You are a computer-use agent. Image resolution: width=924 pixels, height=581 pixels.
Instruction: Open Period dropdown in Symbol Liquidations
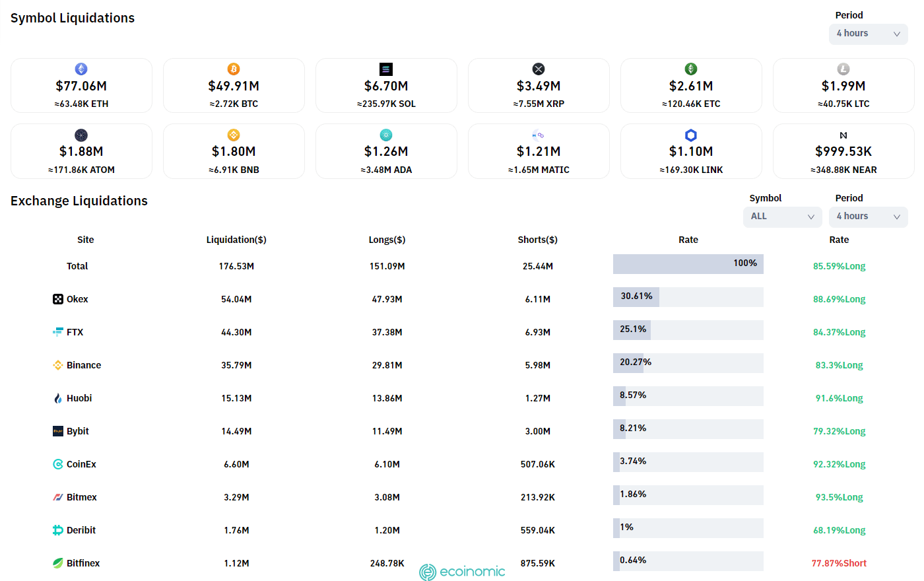[869, 34]
